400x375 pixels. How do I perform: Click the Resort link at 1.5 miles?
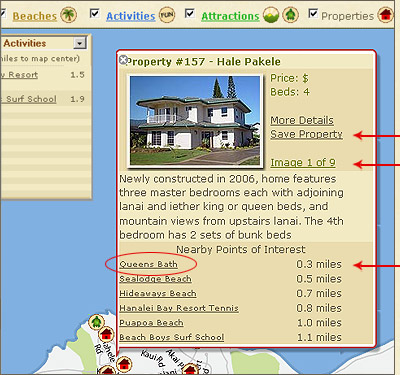19,75
